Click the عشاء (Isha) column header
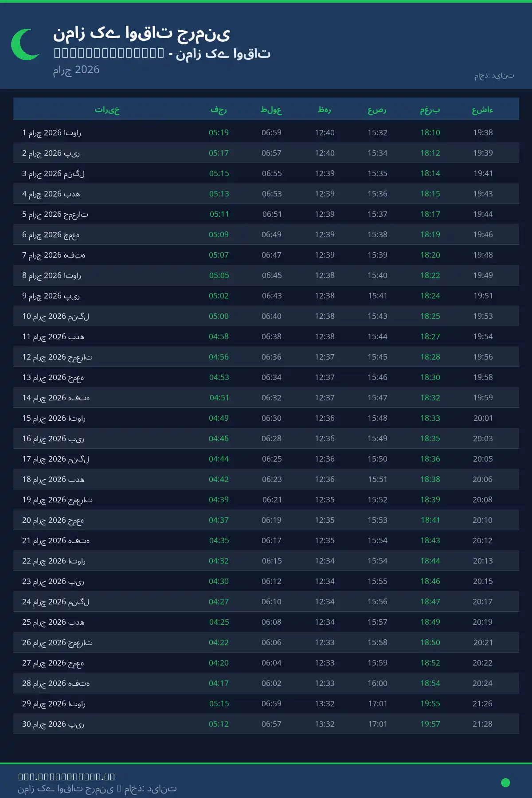The image size is (532, 798). pos(482,110)
